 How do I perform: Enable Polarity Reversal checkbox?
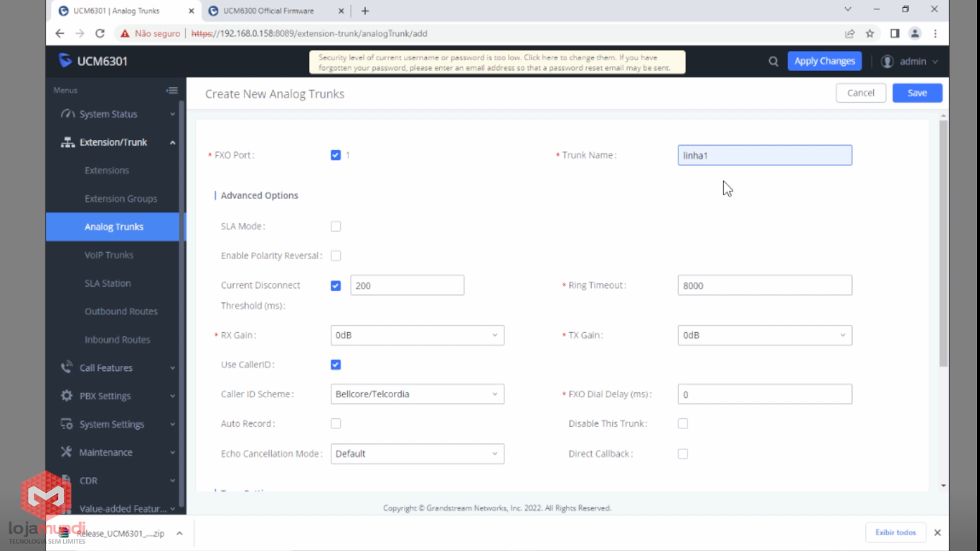[x=336, y=256]
